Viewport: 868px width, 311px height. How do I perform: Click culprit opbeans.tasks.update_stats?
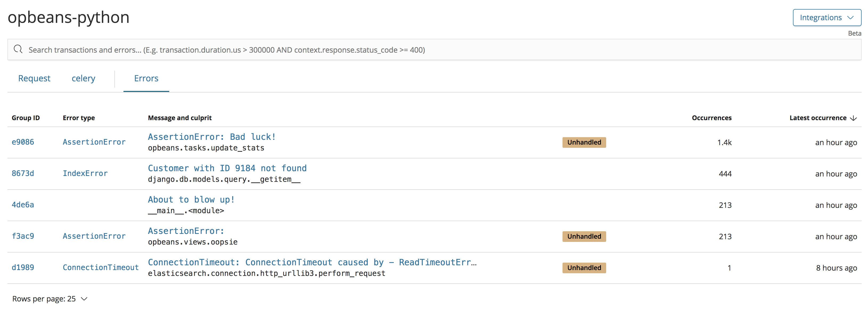pyautogui.click(x=206, y=148)
